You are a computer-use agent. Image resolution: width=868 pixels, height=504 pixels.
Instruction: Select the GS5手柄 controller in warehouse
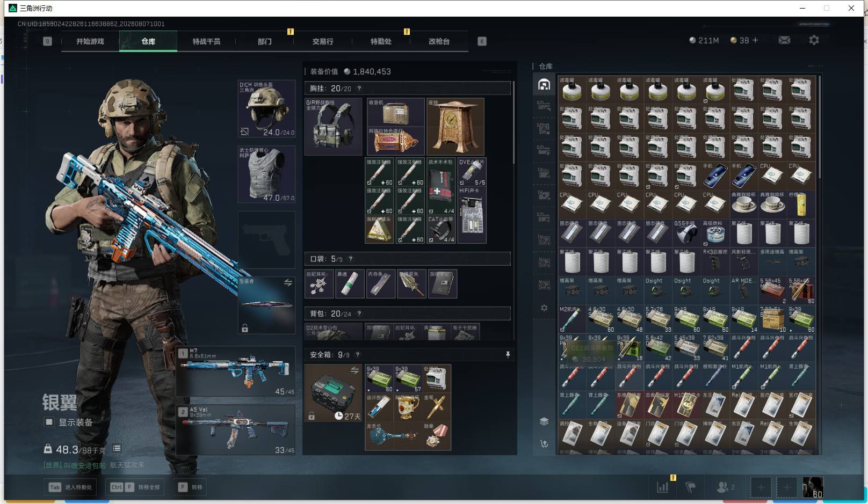[x=686, y=233]
